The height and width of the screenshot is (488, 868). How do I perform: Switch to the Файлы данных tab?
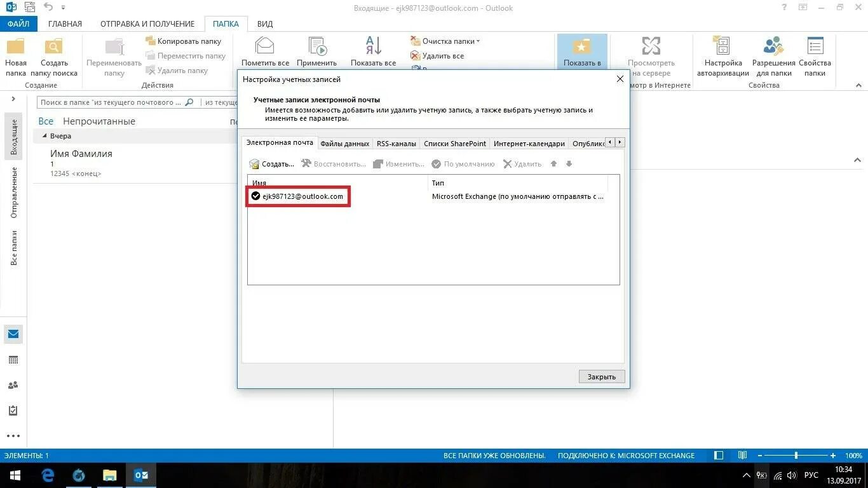pos(344,144)
